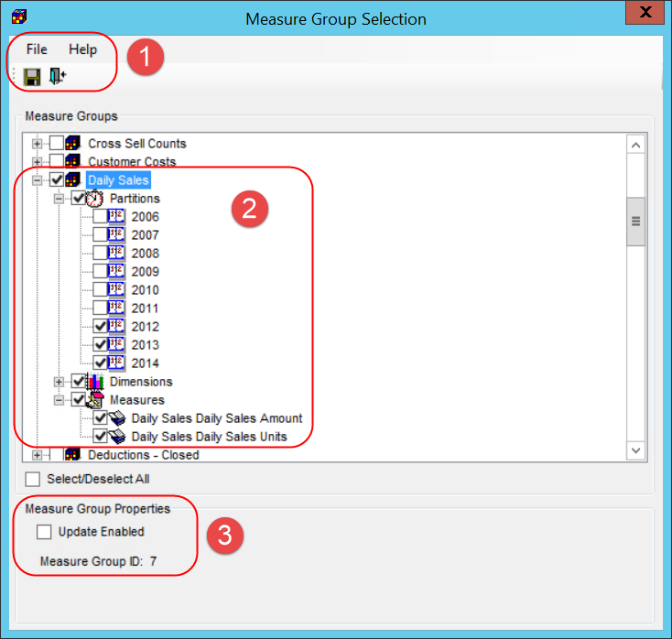This screenshot has width=672, height=639.
Task: Click the Daily Sales cube icon
Action: click(x=73, y=180)
